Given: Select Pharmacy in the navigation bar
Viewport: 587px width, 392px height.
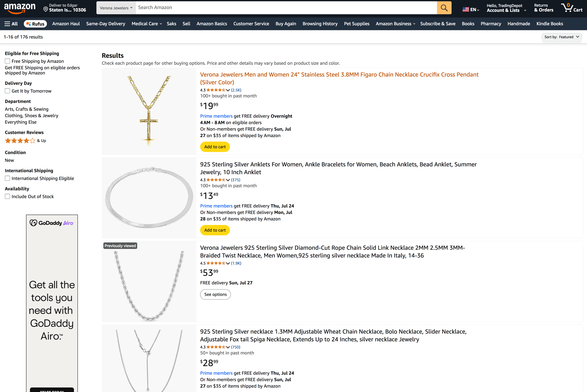Looking at the screenshot, I should [x=491, y=23].
